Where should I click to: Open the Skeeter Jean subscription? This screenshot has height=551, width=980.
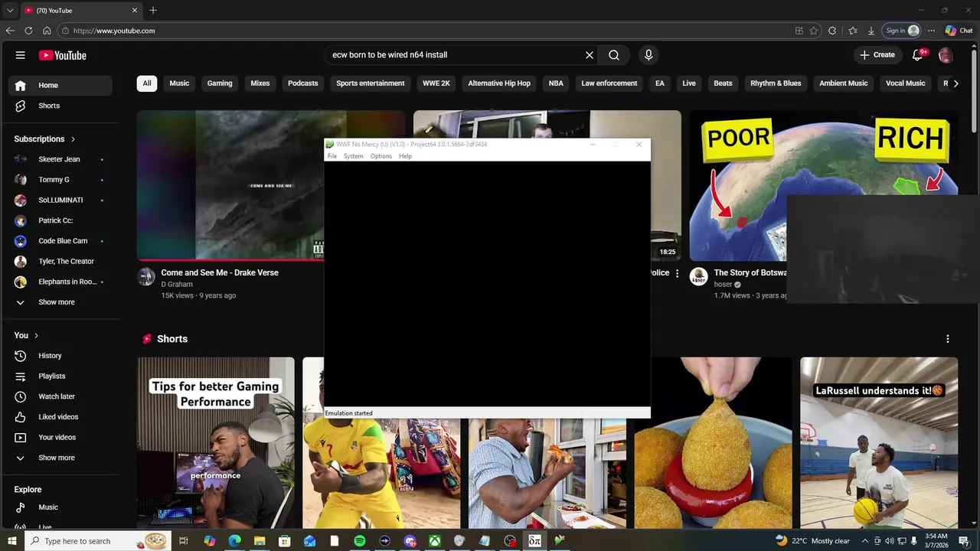click(60, 159)
